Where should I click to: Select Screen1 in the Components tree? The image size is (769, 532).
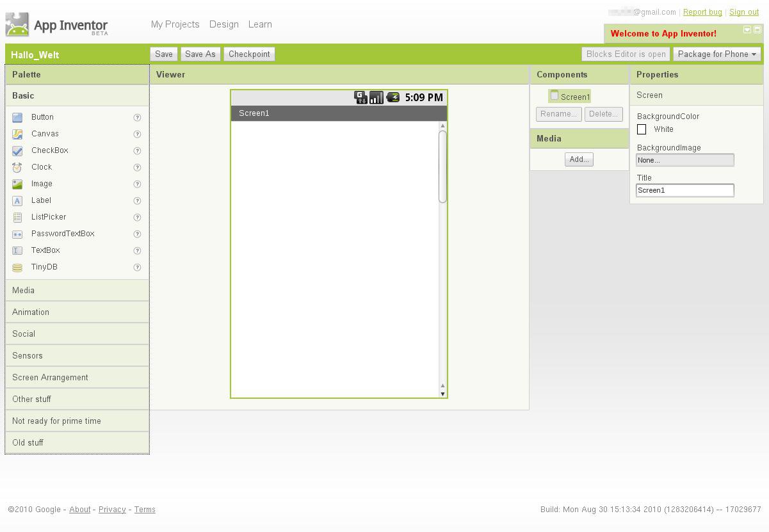(x=574, y=97)
